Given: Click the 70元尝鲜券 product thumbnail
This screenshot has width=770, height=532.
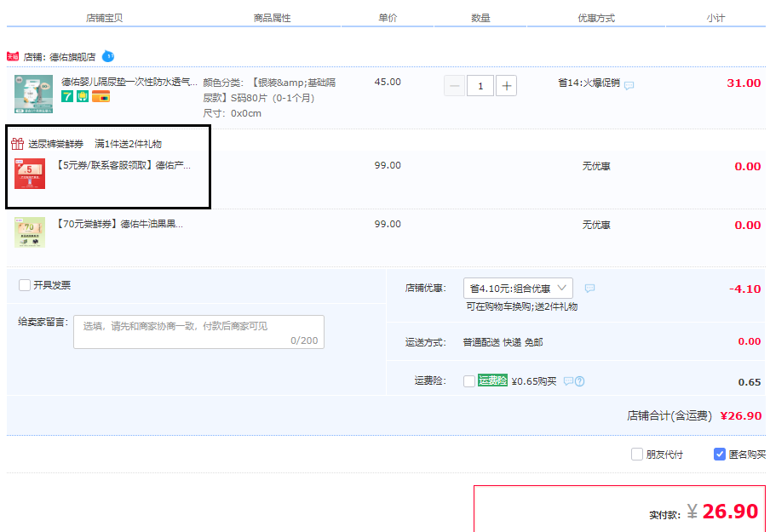Looking at the screenshot, I should point(30,232).
